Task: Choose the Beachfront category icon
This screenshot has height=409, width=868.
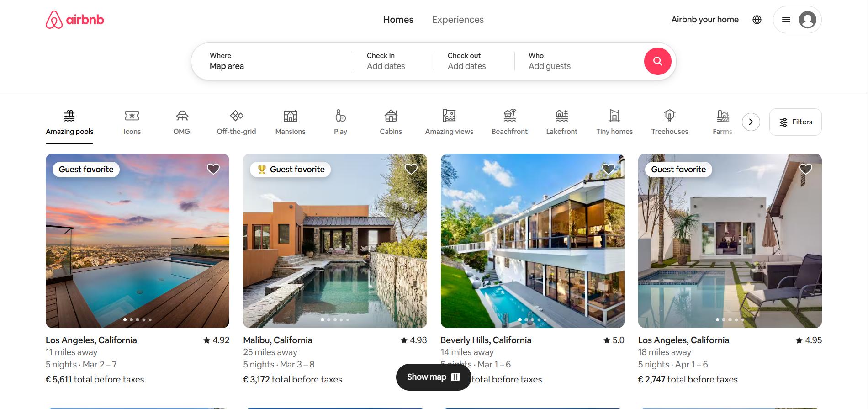Action: tap(509, 116)
